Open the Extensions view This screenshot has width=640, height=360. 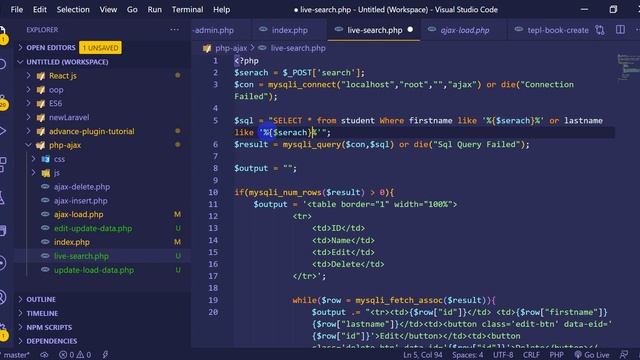[2, 164]
